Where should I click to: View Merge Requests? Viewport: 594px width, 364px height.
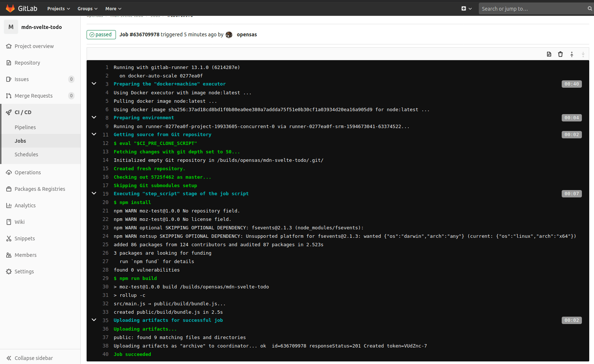pos(34,95)
